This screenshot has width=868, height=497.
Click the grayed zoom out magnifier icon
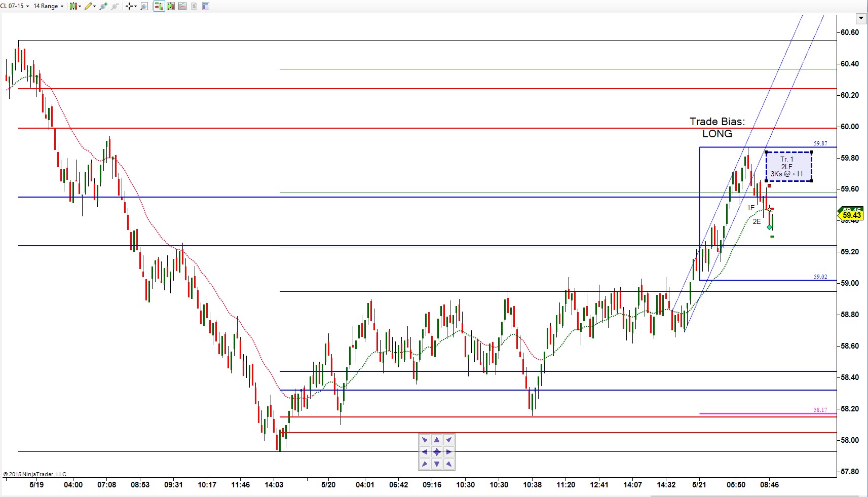115,6
